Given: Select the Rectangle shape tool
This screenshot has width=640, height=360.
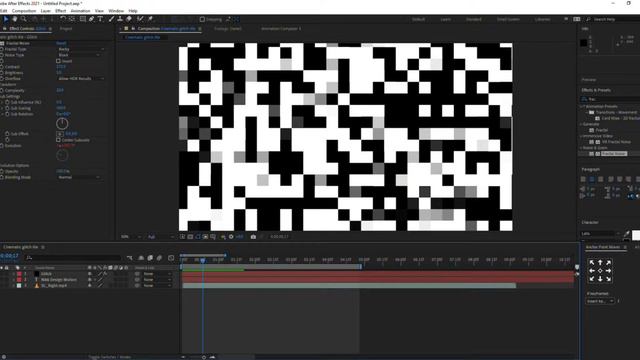Looking at the screenshot, I should (x=83, y=19).
